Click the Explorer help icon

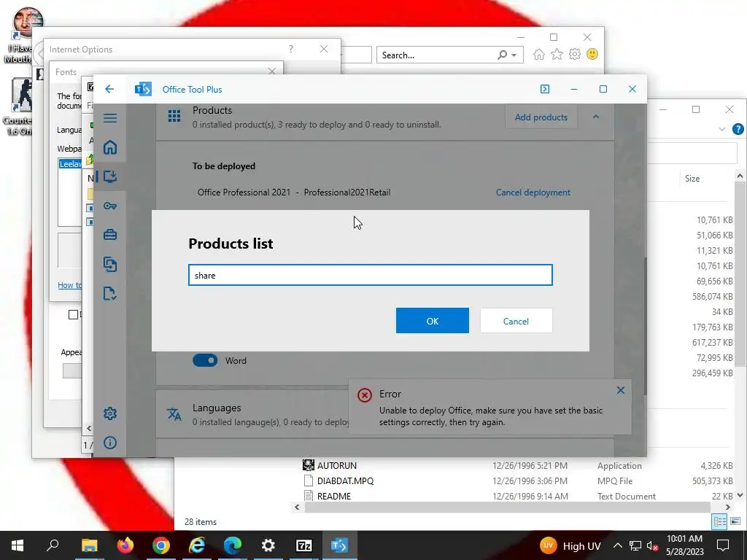(738, 129)
